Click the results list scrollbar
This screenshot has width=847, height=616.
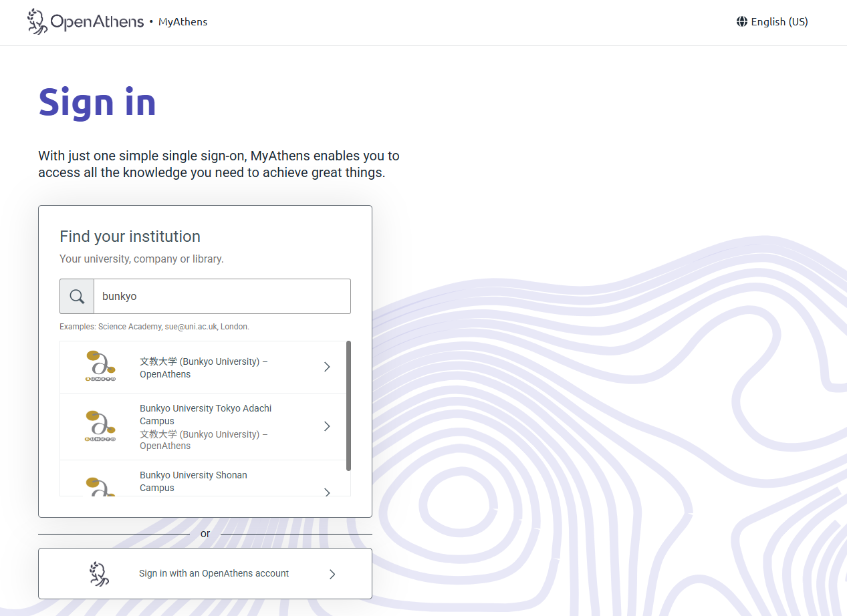point(348,406)
